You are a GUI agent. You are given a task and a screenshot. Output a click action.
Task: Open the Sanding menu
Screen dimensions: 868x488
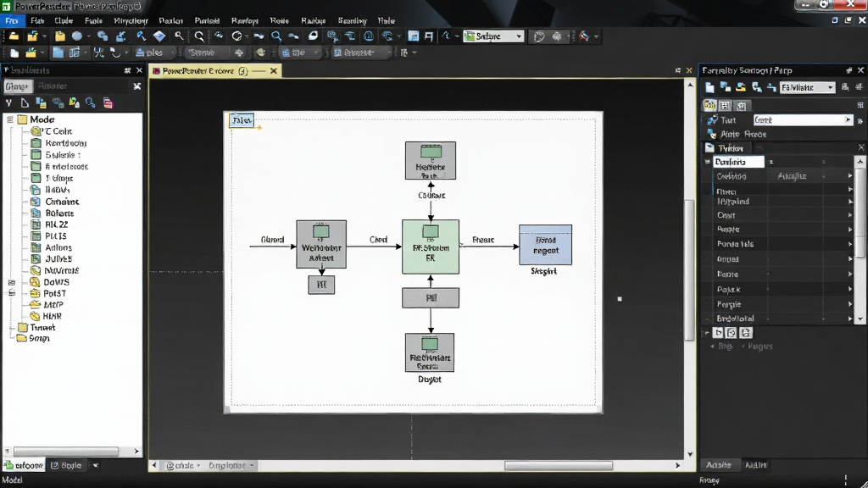point(352,20)
